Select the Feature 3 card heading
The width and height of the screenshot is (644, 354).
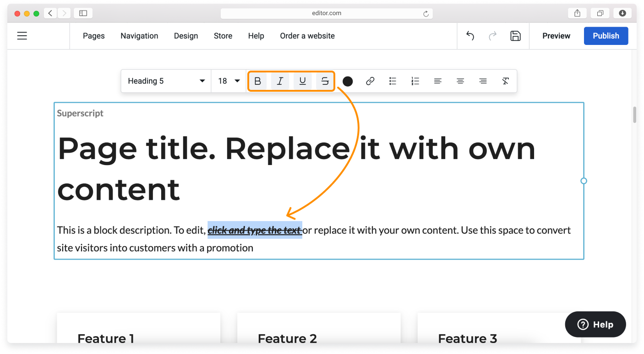[468, 338]
